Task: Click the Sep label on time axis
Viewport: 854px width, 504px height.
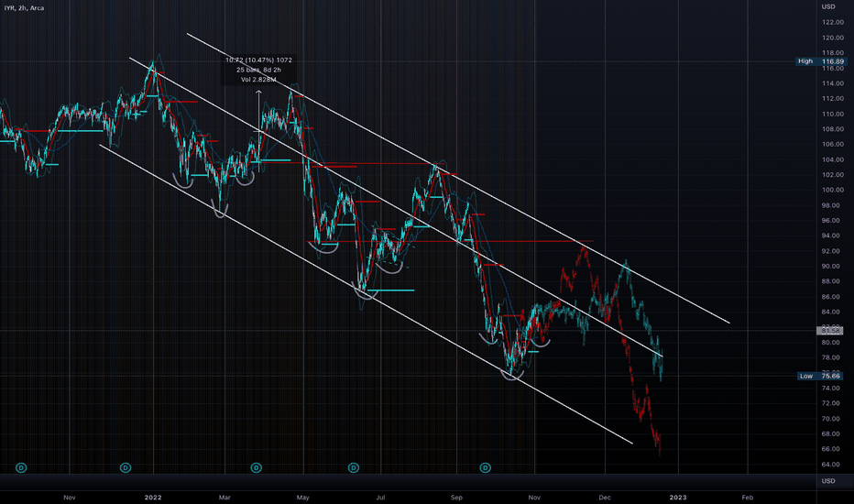Action: (x=456, y=497)
